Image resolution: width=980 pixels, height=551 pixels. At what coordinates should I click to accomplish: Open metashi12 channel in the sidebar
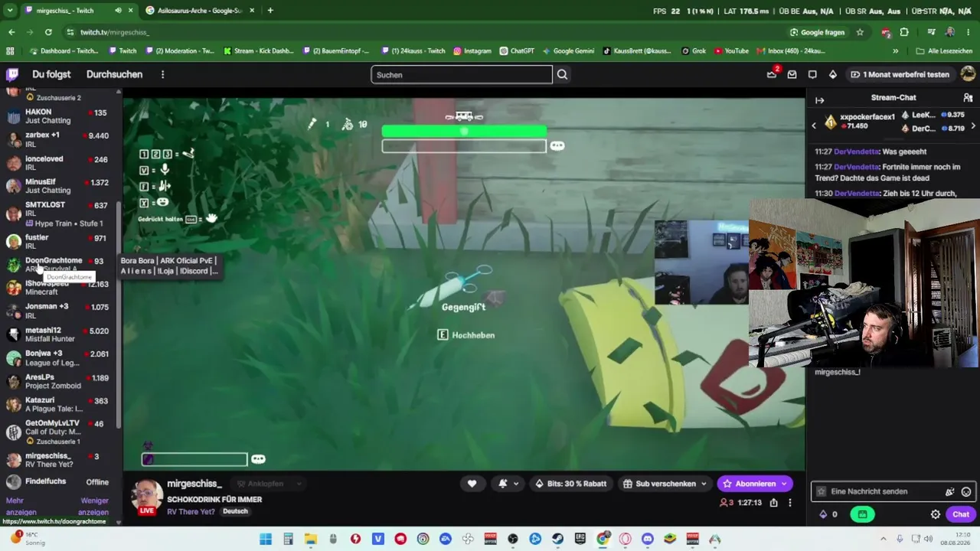click(60, 334)
